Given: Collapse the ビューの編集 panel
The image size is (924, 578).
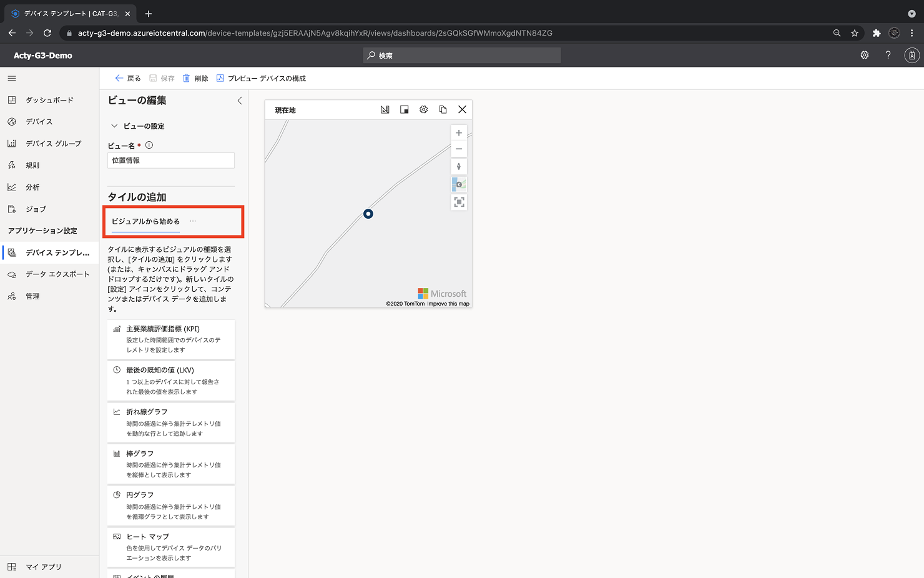Looking at the screenshot, I should click(x=240, y=101).
